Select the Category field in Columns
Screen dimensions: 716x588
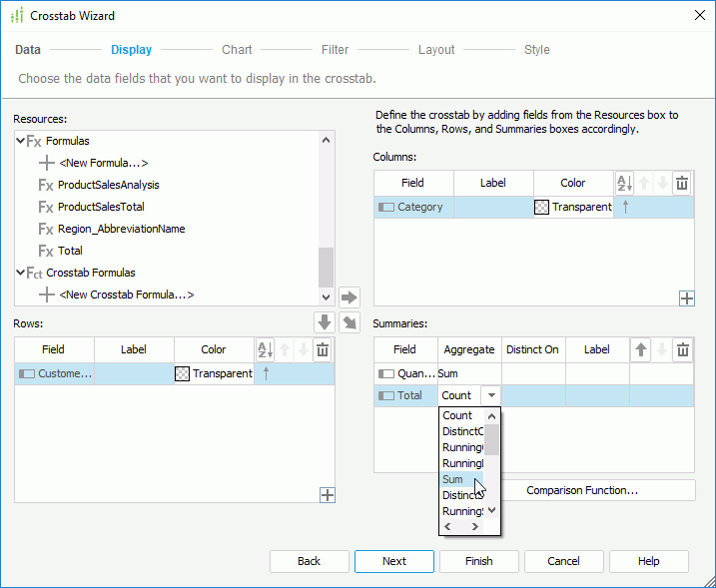tap(413, 207)
